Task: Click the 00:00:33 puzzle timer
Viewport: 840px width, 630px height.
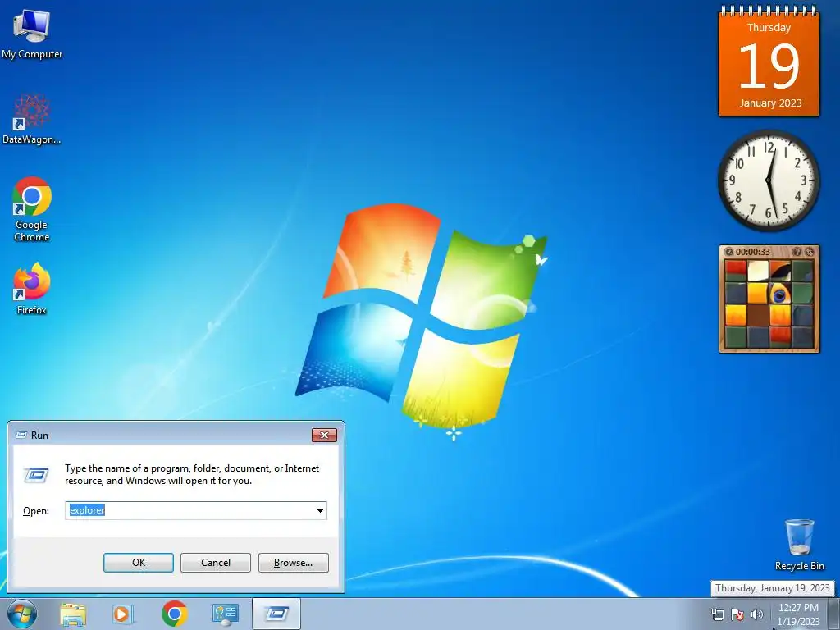Action: point(753,252)
